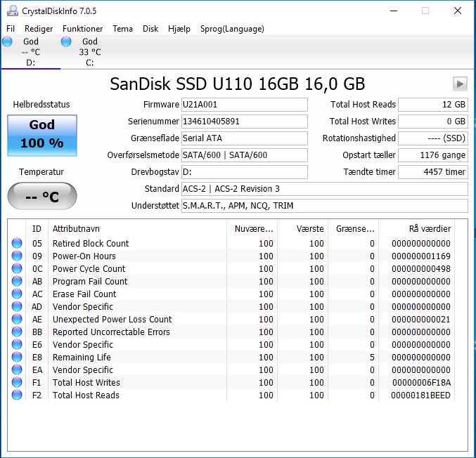This screenshot has width=476, height=458.
Task: Click the temperature -- °C indicator
Action: pyautogui.click(x=42, y=196)
